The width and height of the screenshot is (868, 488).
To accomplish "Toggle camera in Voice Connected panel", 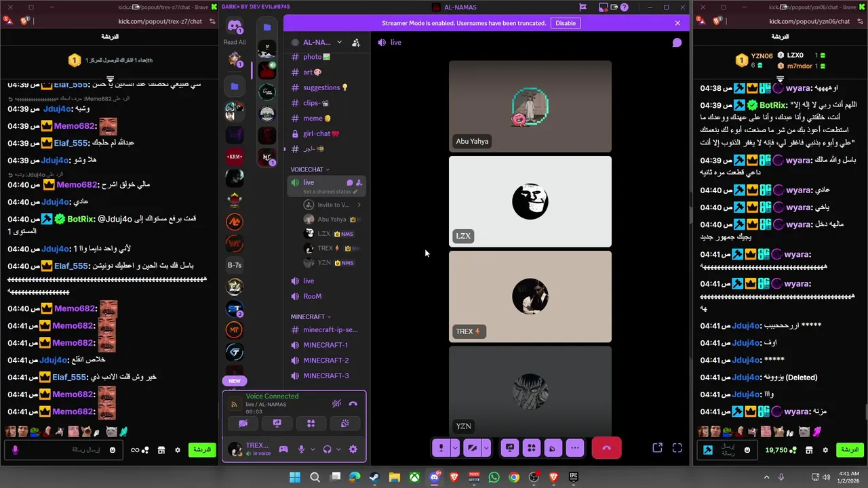I will [x=243, y=424].
